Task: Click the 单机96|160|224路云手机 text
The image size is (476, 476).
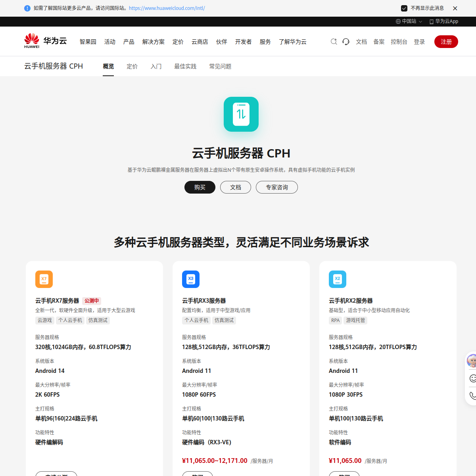Action: [x=66, y=418]
